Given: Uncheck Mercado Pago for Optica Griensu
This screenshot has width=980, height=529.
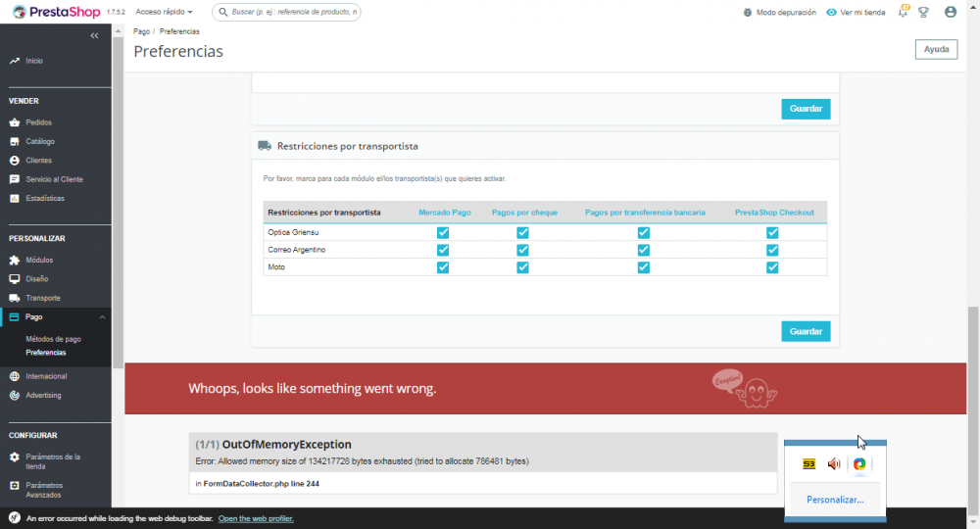Looking at the screenshot, I should click(443, 232).
